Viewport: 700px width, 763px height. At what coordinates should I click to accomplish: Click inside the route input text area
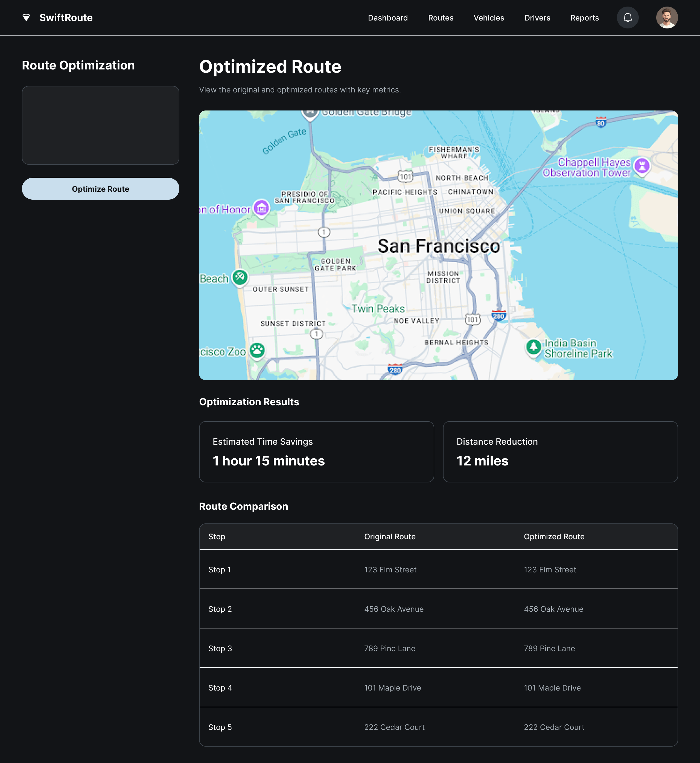click(100, 125)
